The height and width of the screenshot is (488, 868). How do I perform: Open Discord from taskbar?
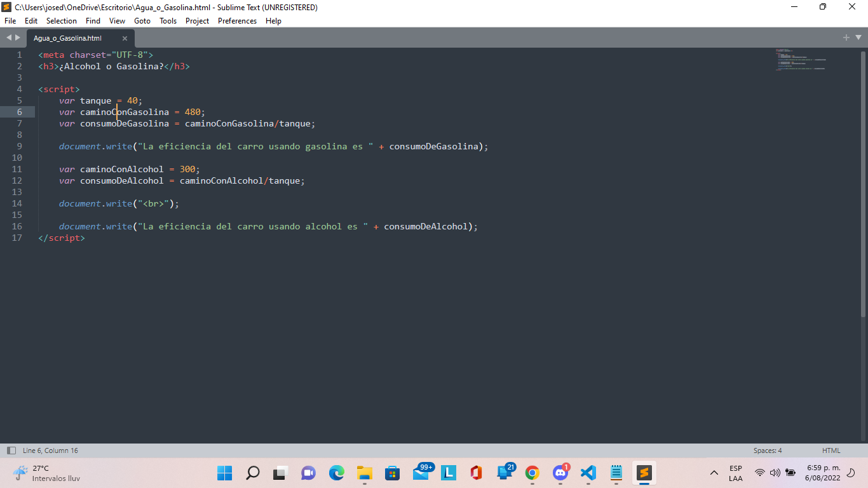coord(560,473)
